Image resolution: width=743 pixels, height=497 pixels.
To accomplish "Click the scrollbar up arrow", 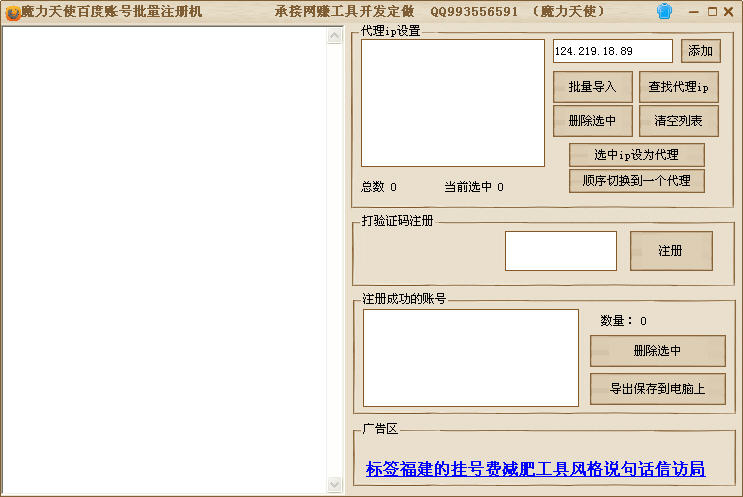I will (335, 36).
